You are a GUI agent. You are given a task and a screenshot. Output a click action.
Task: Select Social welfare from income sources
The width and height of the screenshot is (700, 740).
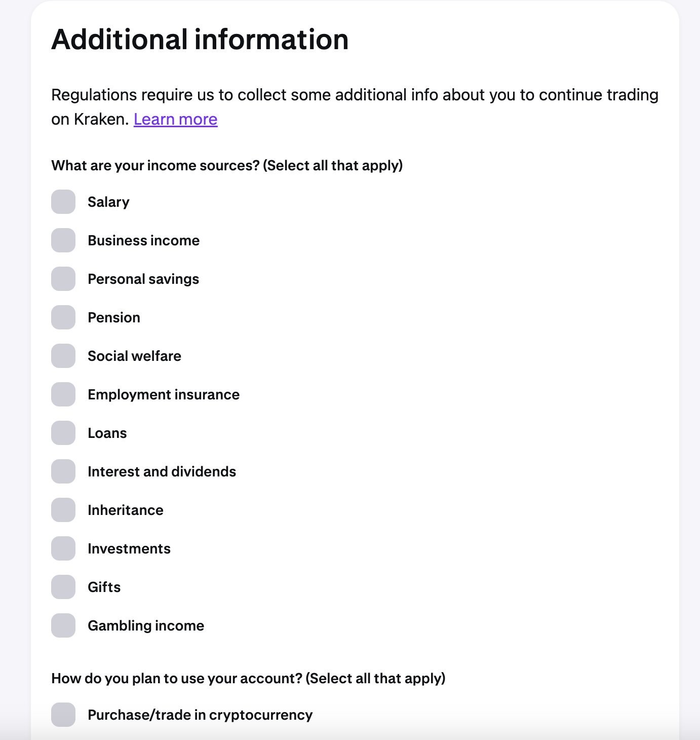(63, 356)
